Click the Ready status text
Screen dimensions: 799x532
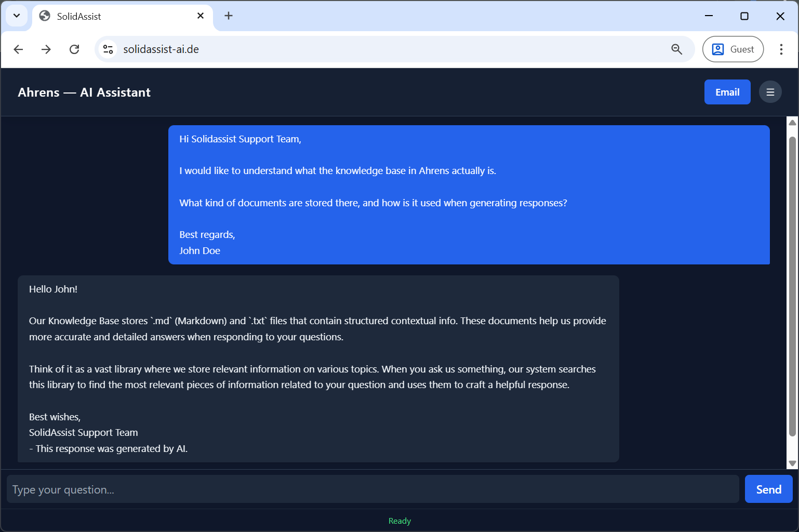[x=399, y=521]
